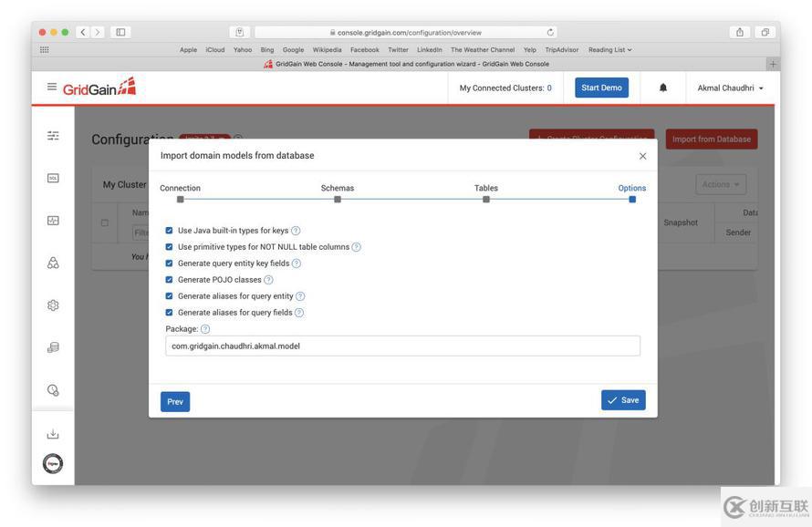Screen dimensions: 812x527
Task: Uncheck Generate POJO classes
Action: [169, 280]
